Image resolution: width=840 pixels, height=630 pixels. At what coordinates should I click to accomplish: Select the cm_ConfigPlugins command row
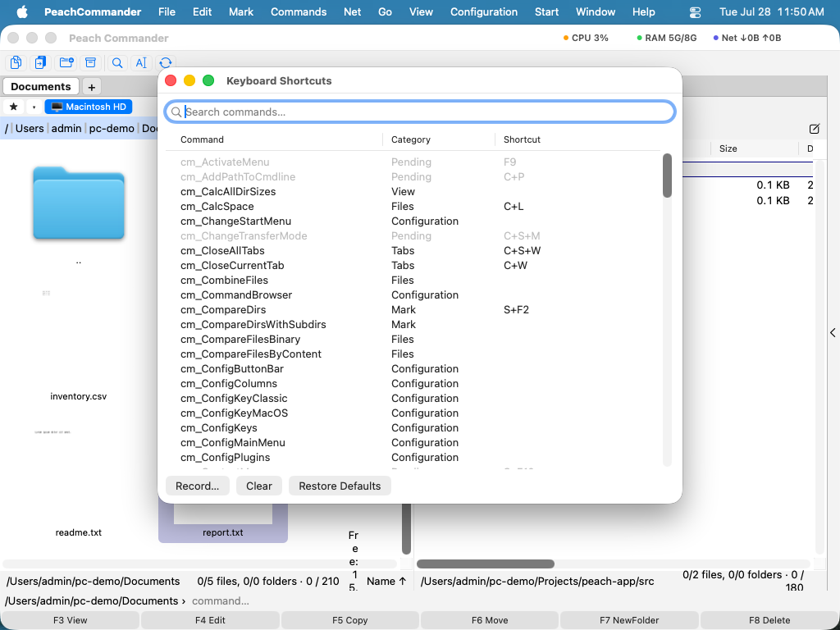tap(413, 458)
